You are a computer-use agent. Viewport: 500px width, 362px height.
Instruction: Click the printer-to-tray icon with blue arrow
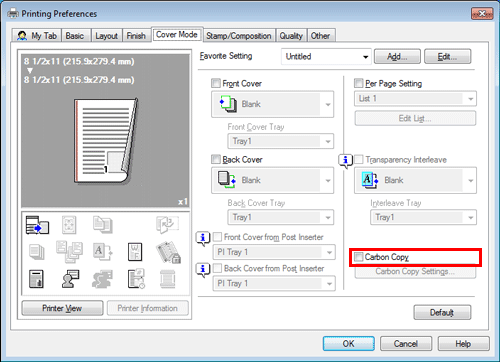coord(37,225)
